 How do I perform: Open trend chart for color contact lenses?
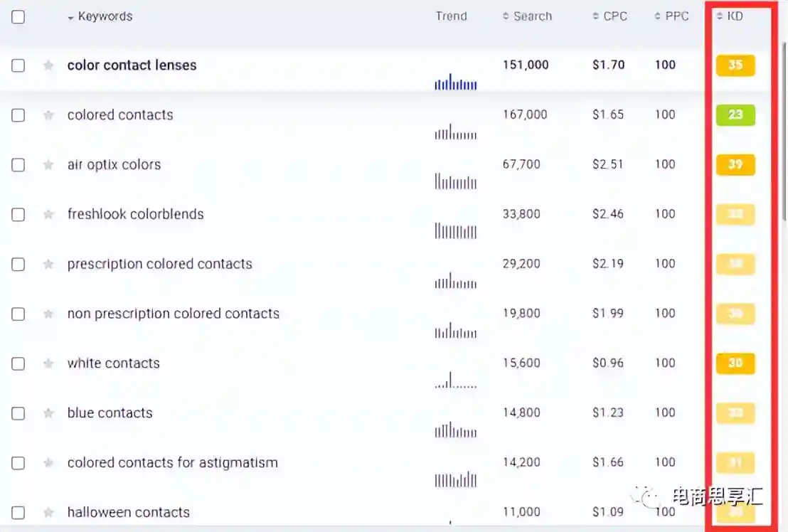click(x=455, y=83)
